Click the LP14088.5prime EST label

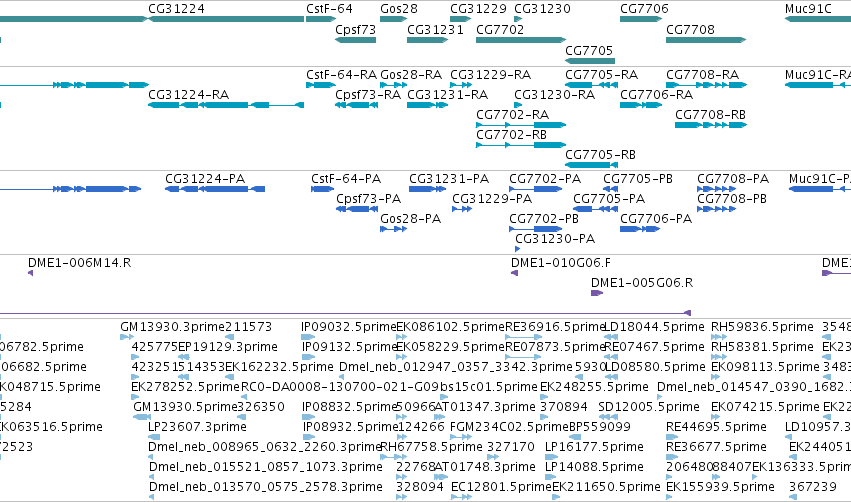click(x=594, y=467)
